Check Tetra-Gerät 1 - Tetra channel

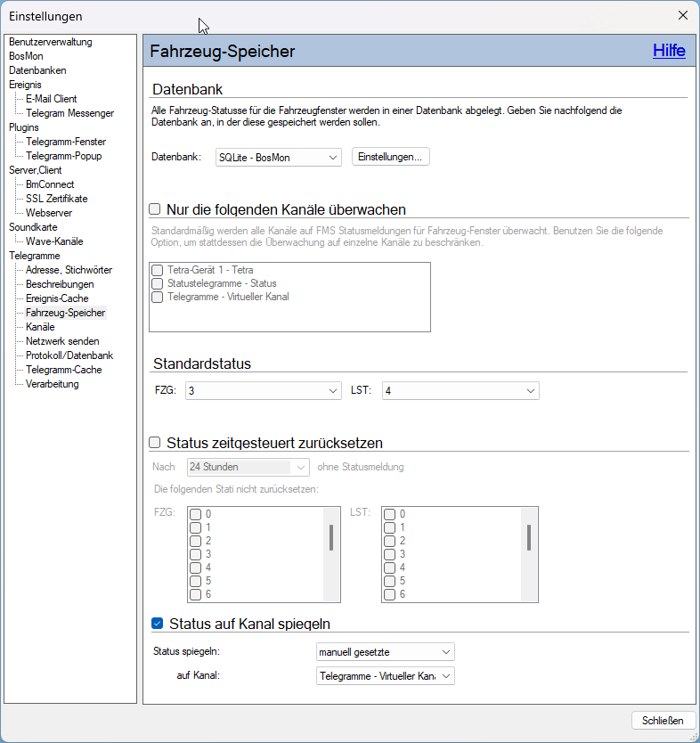158,270
